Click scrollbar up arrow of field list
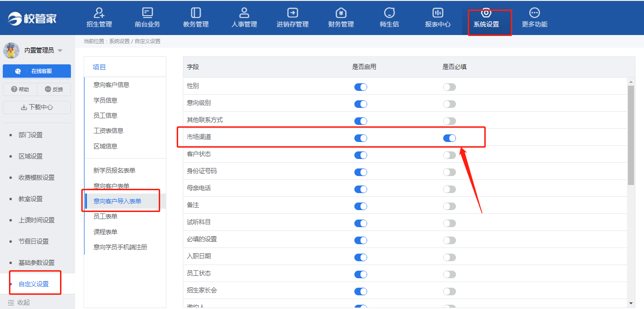644x309 pixels. point(631,81)
